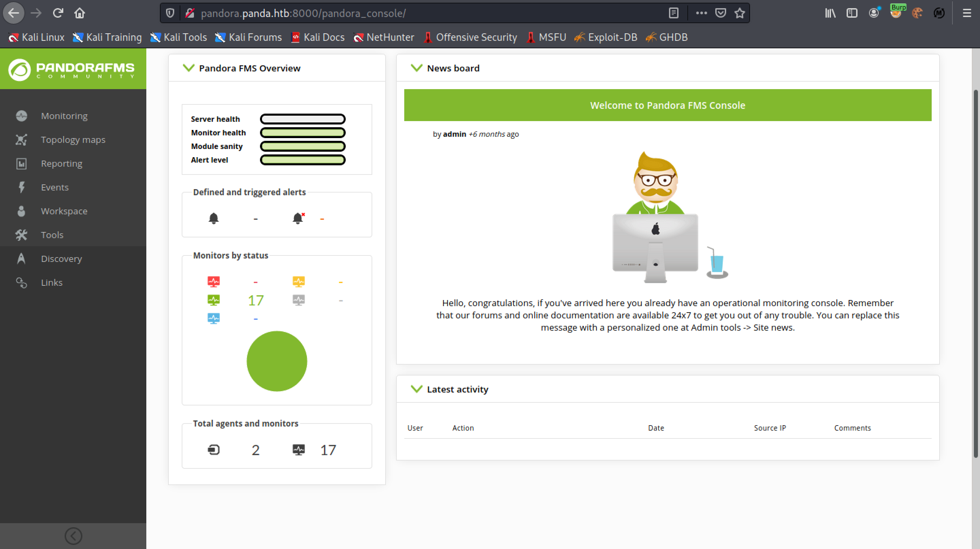The height and width of the screenshot is (549, 980).
Task: Collapse the Latest activity panel
Action: click(x=416, y=389)
